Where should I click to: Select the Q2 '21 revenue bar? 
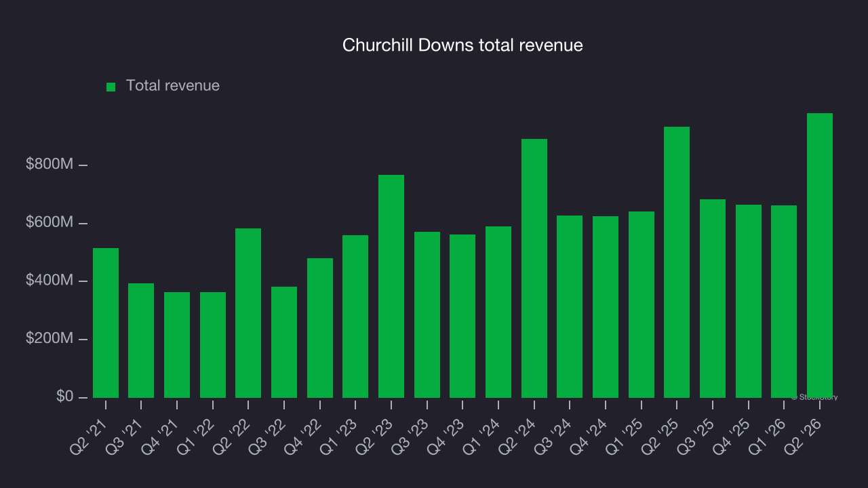[x=106, y=323]
